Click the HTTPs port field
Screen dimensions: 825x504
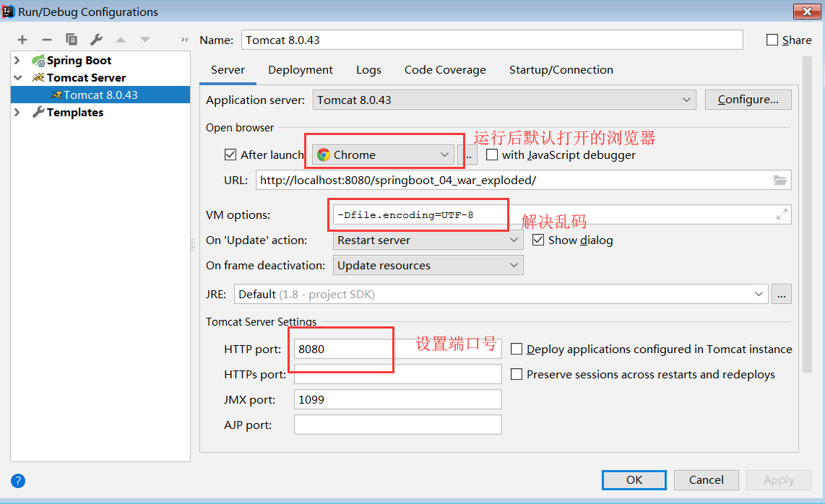(398, 374)
